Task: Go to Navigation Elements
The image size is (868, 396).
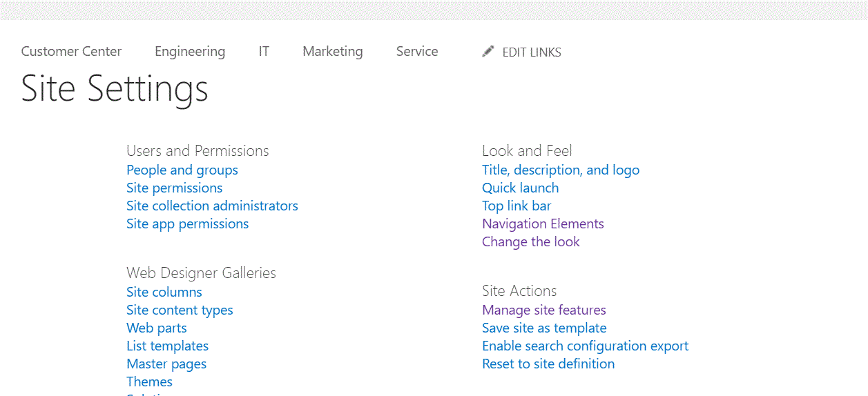Action: pyautogui.click(x=543, y=224)
